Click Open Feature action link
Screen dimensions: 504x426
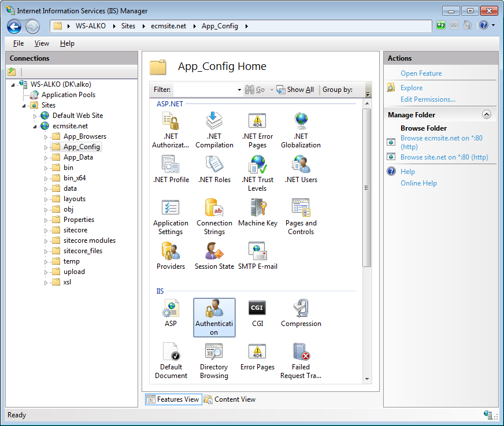(x=421, y=73)
